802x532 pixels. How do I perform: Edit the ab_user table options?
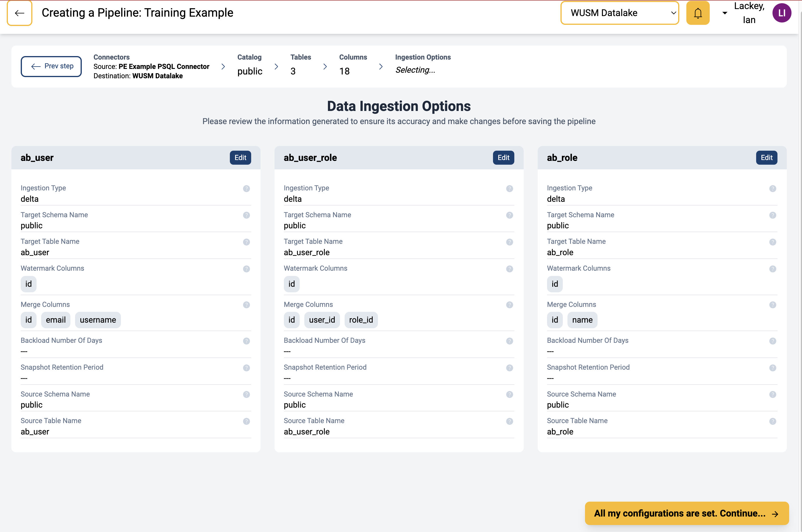[x=240, y=157]
